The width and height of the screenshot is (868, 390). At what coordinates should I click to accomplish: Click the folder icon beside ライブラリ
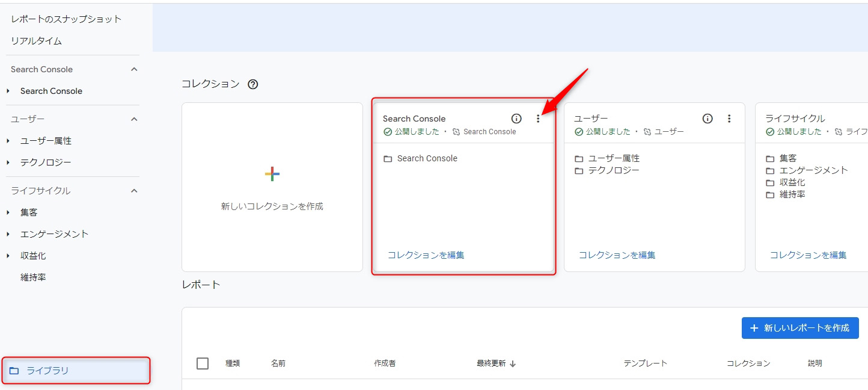click(14, 371)
